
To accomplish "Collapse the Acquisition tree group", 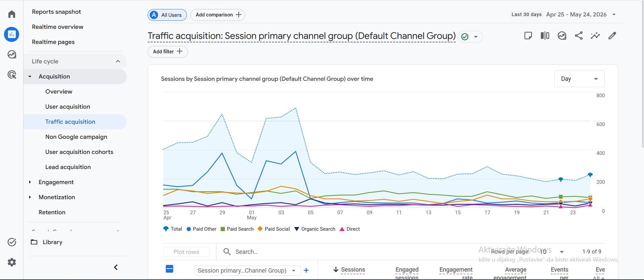I will pyautogui.click(x=30, y=76).
